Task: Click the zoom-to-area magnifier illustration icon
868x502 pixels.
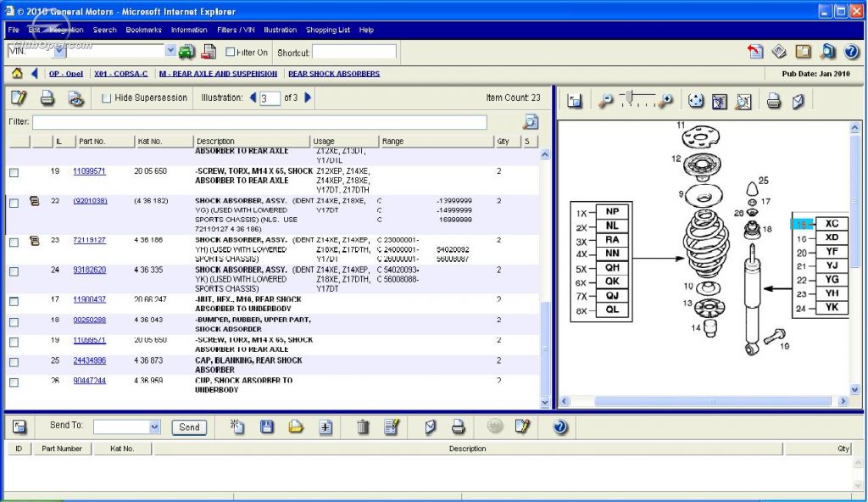Action: [x=743, y=101]
